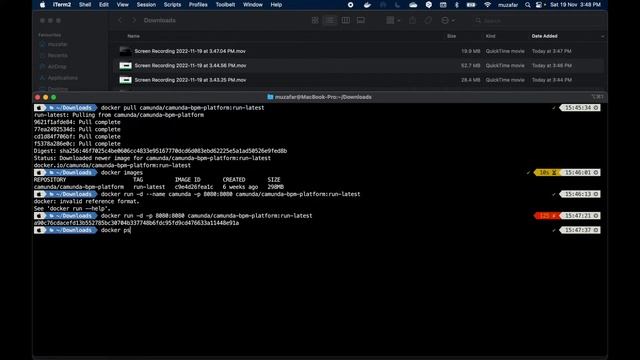Click the date and time in menu bar
Screen dimensions: 640x360
575,5
